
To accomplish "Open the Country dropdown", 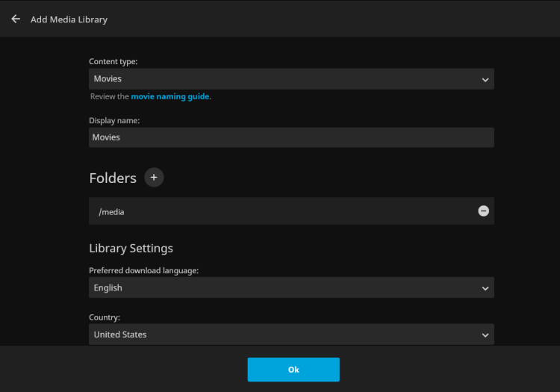I will click(291, 335).
